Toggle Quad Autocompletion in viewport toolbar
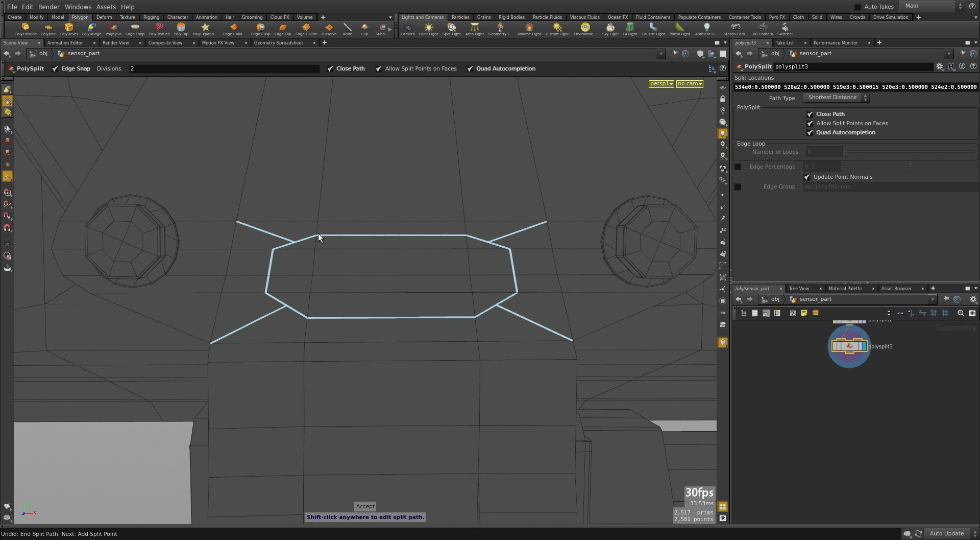Viewport: 980px width, 540px height. (x=470, y=68)
